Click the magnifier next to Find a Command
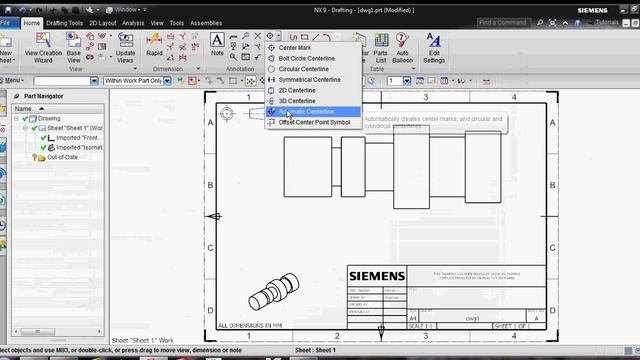 pyautogui.click(x=540, y=23)
